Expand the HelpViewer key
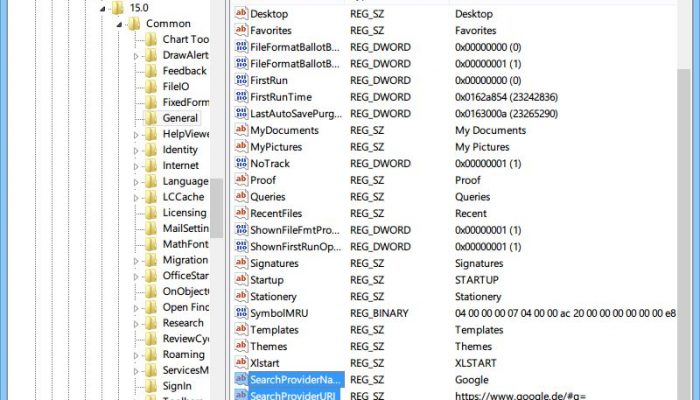700x400 pixels. (136, 134)
